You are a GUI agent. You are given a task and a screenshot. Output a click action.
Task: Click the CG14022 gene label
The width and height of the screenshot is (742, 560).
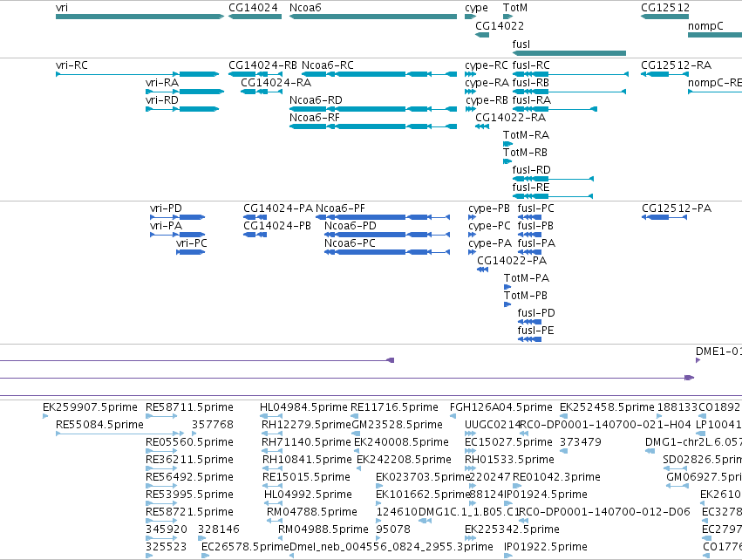pos(500,25)
